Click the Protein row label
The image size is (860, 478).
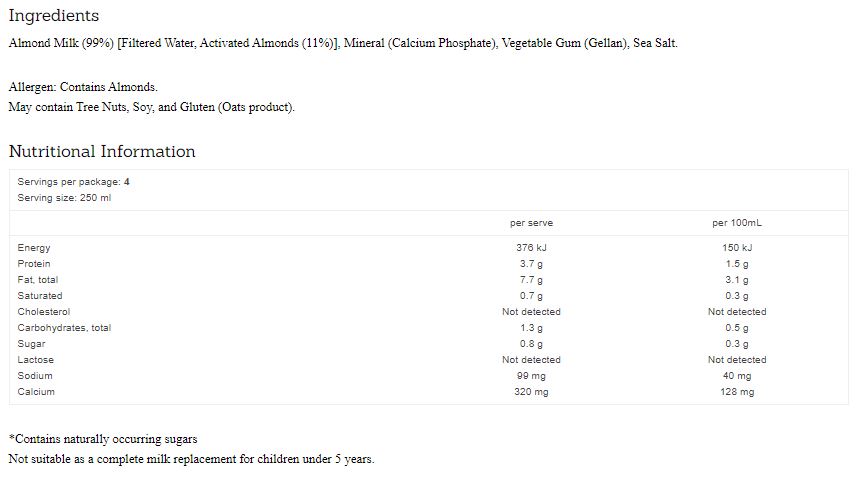[34, 264]
